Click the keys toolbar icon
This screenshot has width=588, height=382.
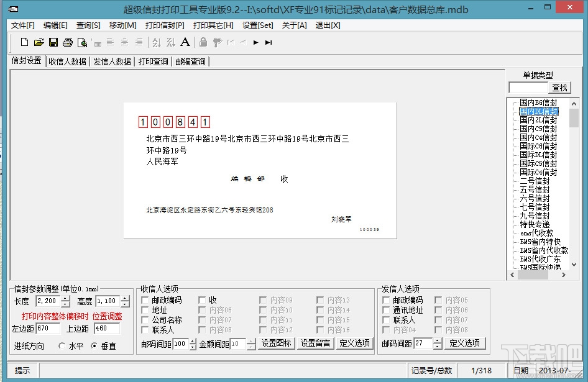(217, 42)
